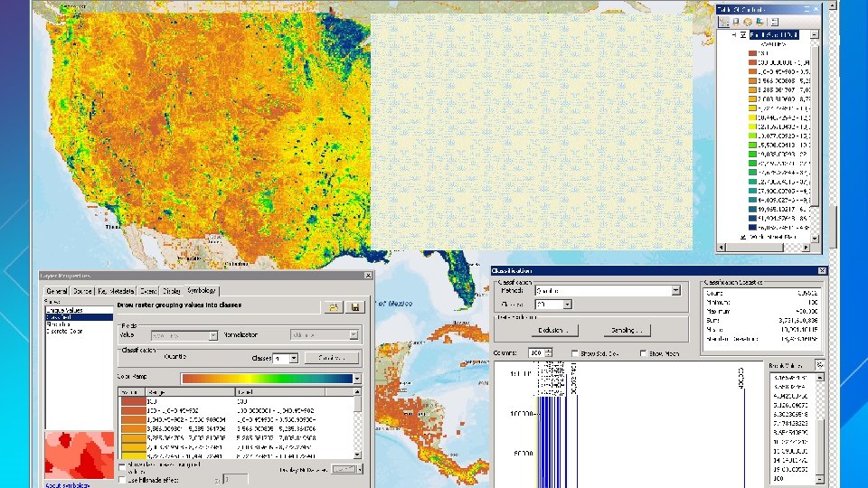868x488 pixels.
Task: Select Unique Values in the Show list
Action: pos(63,310)
